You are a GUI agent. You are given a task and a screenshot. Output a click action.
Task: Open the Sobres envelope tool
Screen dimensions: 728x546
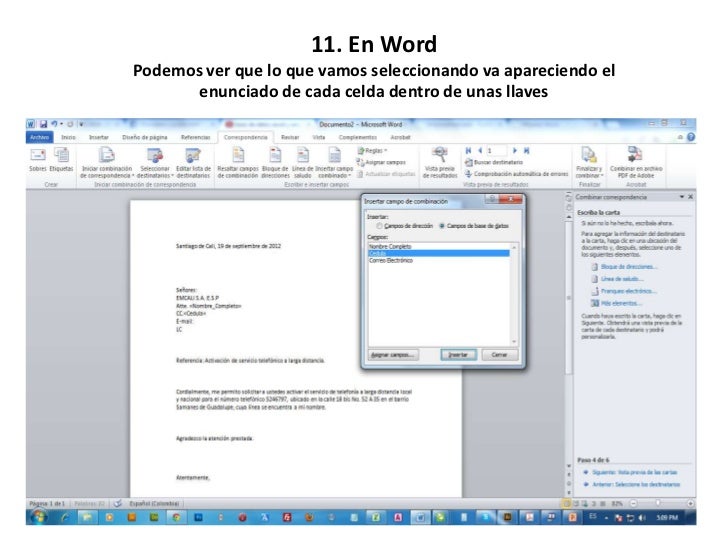[38, 160]
